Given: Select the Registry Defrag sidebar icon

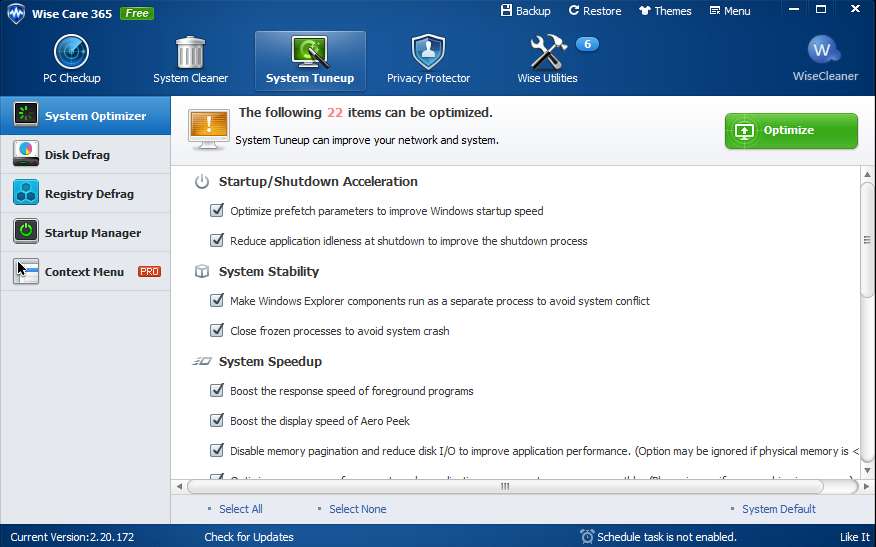Looking at the screenshot, I should 27,193.
